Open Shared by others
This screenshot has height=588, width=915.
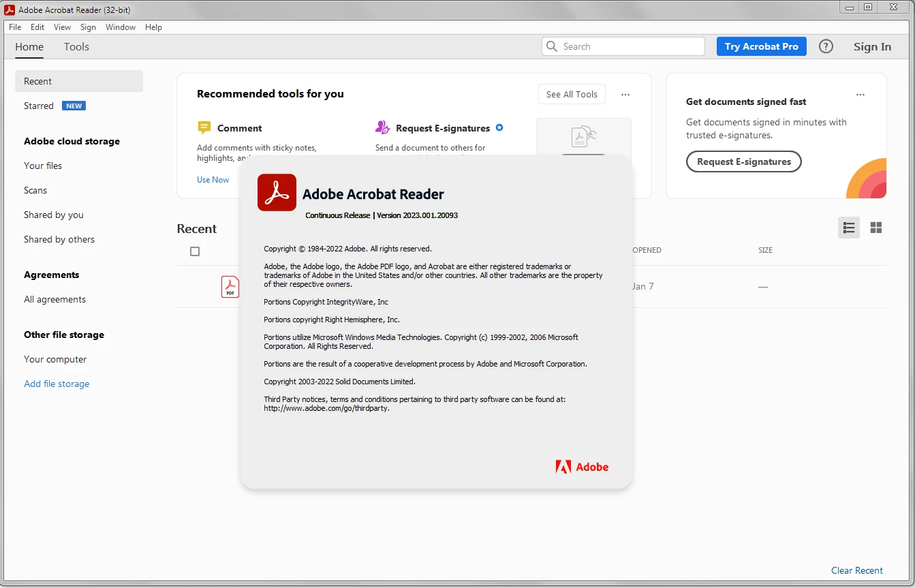click(x=59, y=239)
